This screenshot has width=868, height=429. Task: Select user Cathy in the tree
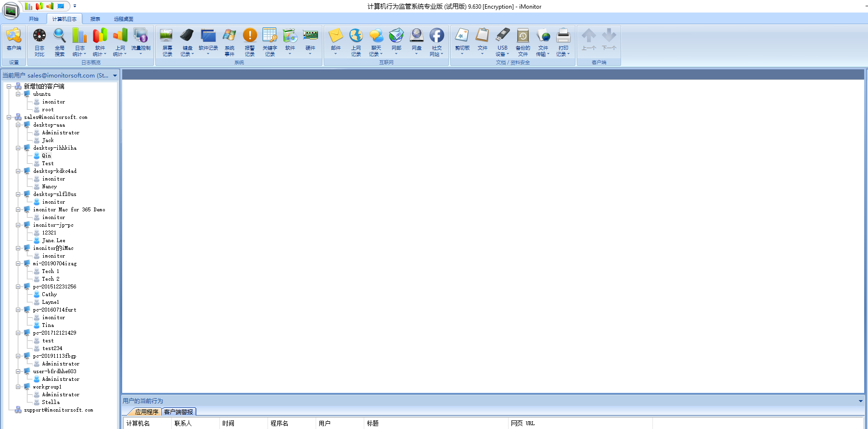[49, 295]
